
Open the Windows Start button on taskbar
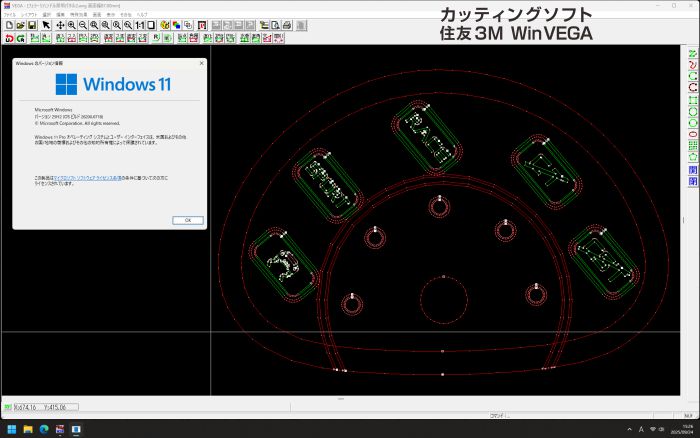12,429
